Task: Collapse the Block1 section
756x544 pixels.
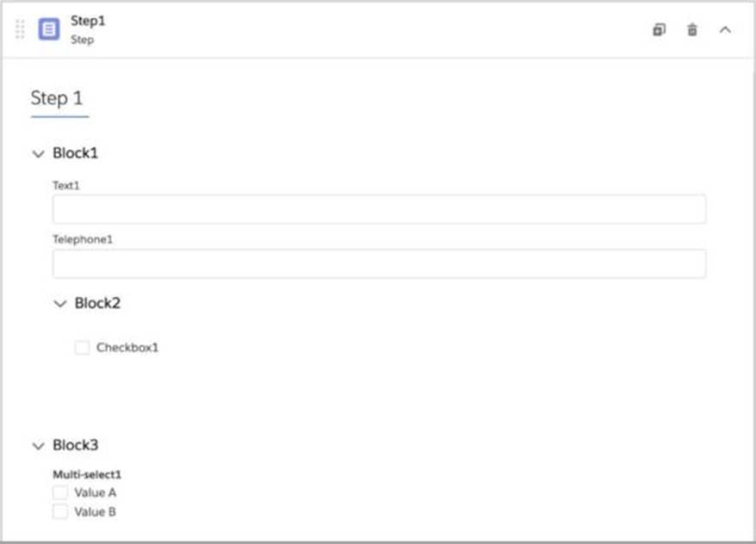Action: pyautogui.click(x=38, y=154)
